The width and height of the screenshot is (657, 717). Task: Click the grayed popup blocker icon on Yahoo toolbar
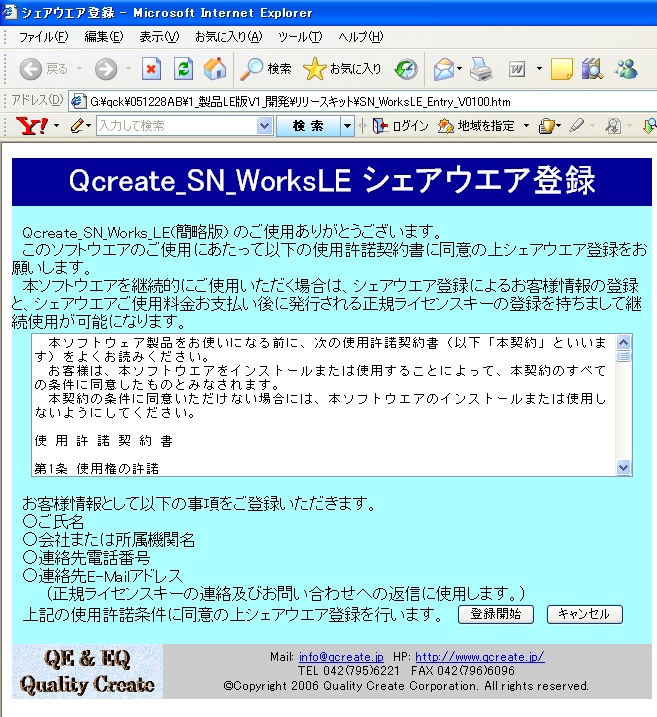point(613,126)
